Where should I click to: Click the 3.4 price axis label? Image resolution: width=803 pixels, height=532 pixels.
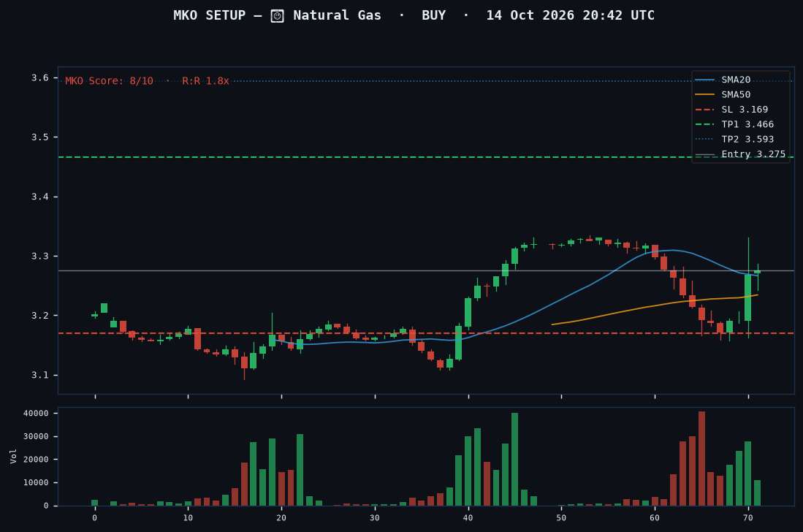(40, 197)
